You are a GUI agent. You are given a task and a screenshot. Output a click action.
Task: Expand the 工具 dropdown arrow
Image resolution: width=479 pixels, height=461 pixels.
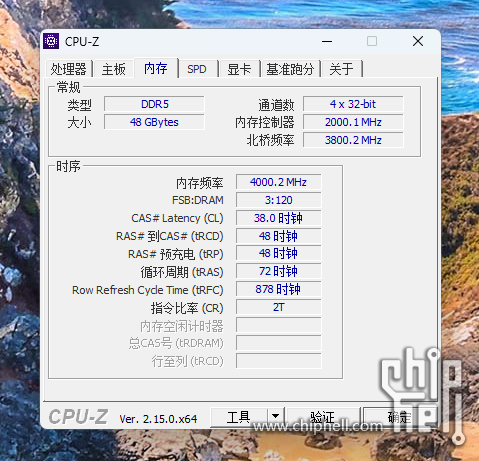275,417
